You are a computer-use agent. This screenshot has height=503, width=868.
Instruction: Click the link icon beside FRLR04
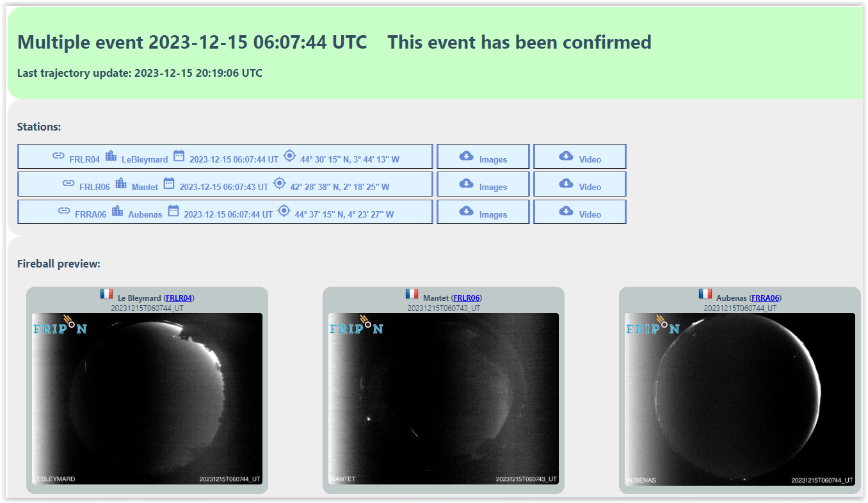tap(58, 156)
